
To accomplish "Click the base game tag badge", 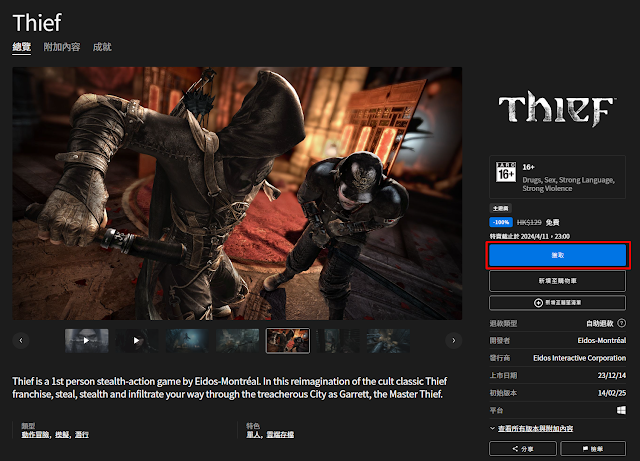I will pyautogui.click(x=500, y=208).
